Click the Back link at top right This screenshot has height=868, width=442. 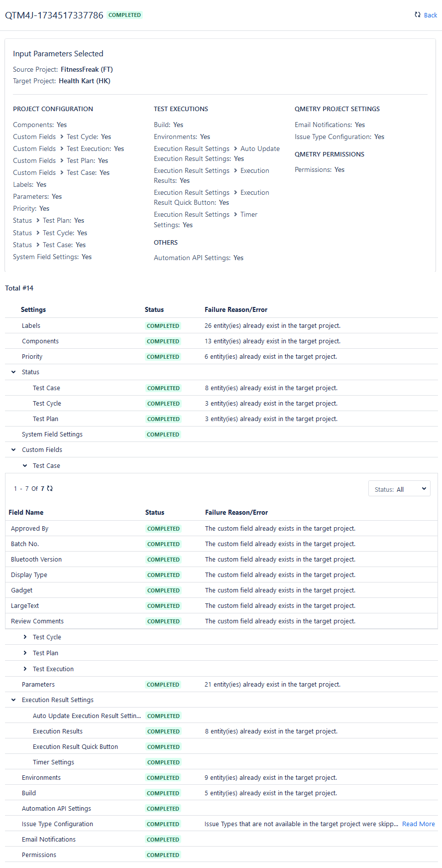coord(430,15)
